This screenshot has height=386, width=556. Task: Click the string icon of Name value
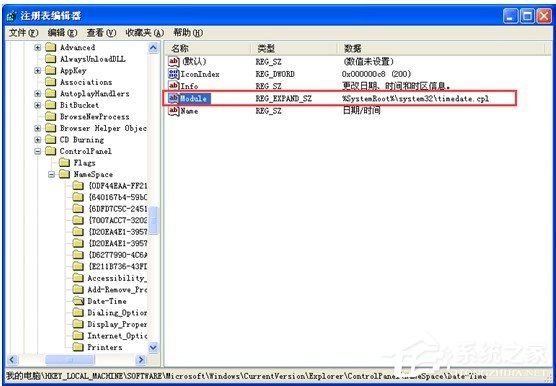tap(174, 111)
